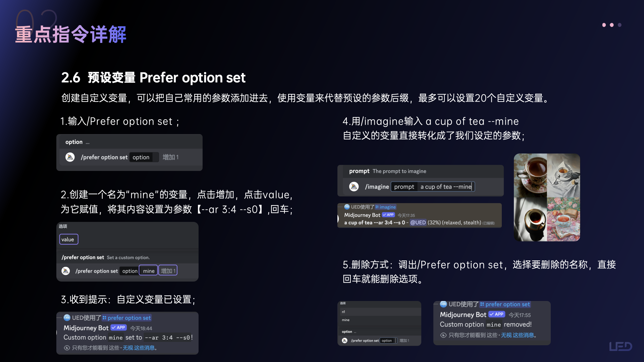Viewport: 644px width, 362px height.
Task: Choose "n1" from the delete options list
Action: [x=343, y=312]
